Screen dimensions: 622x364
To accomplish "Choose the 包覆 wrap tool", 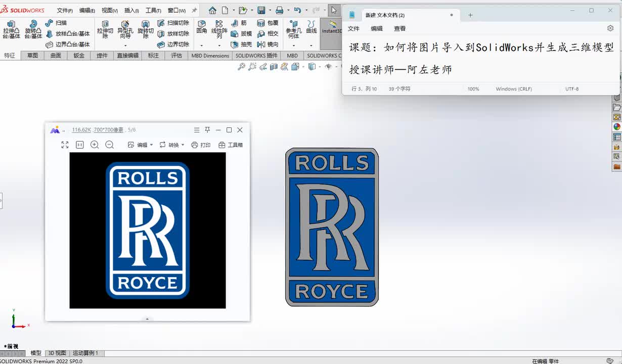I will point(268,23).
